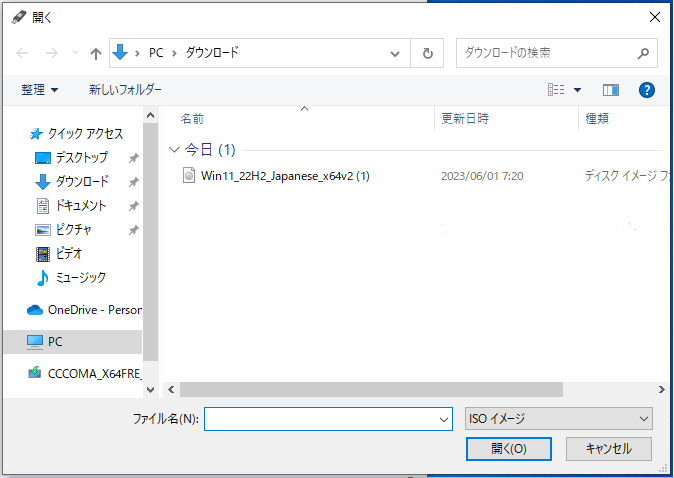674x478 pixels.
Task: Open the 整理 menu
Action: (x=39, y=90)
